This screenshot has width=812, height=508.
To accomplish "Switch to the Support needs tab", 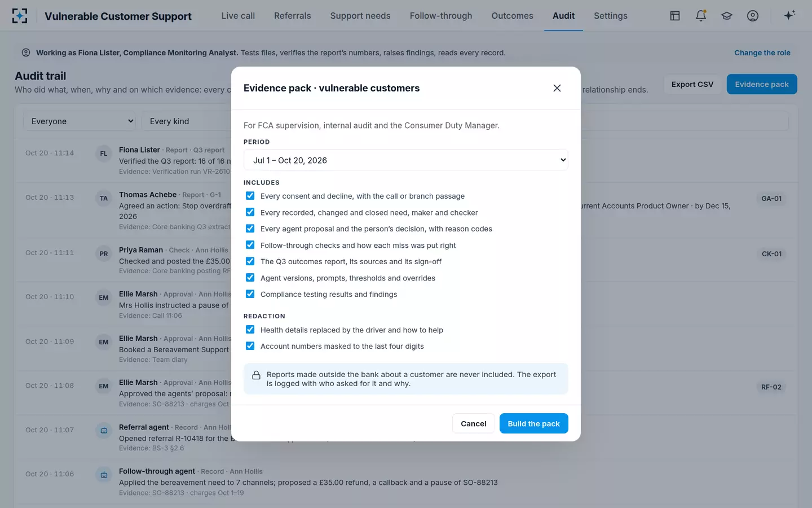I will pos(360,16).
